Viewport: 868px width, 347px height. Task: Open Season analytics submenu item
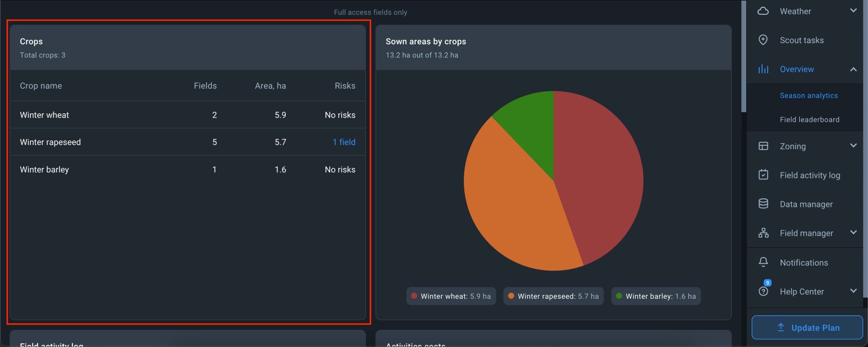(x=808, y=96)
